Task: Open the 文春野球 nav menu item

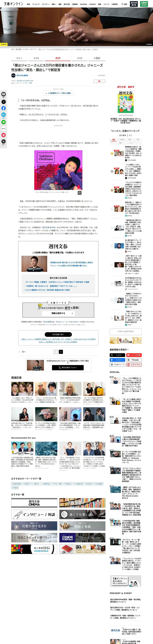Action: tap(114, 4)
